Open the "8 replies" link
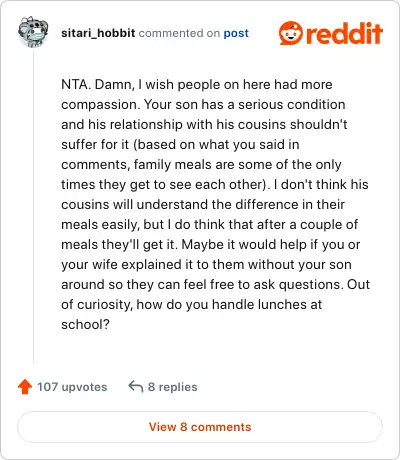Screen dimensions: 400x460 (x=172, y=387)
